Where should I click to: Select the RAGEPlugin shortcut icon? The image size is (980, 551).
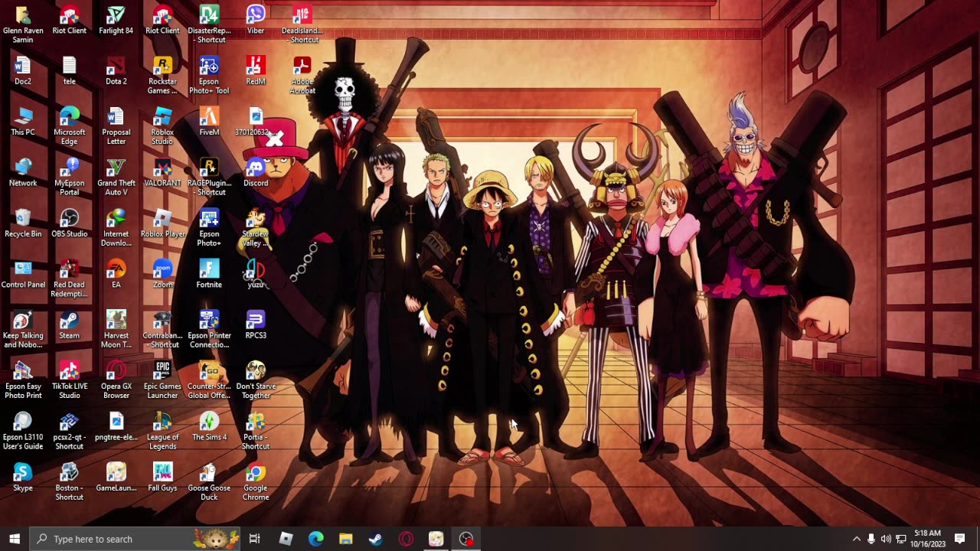209,177
